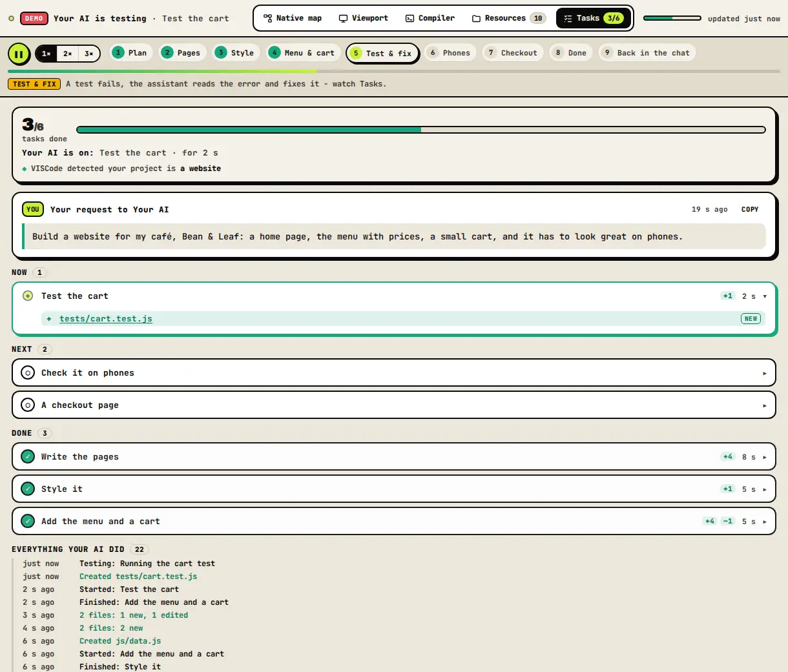
Task: Click the Resources folder icon
Action: pyautogui.click(x=476, y=18)
